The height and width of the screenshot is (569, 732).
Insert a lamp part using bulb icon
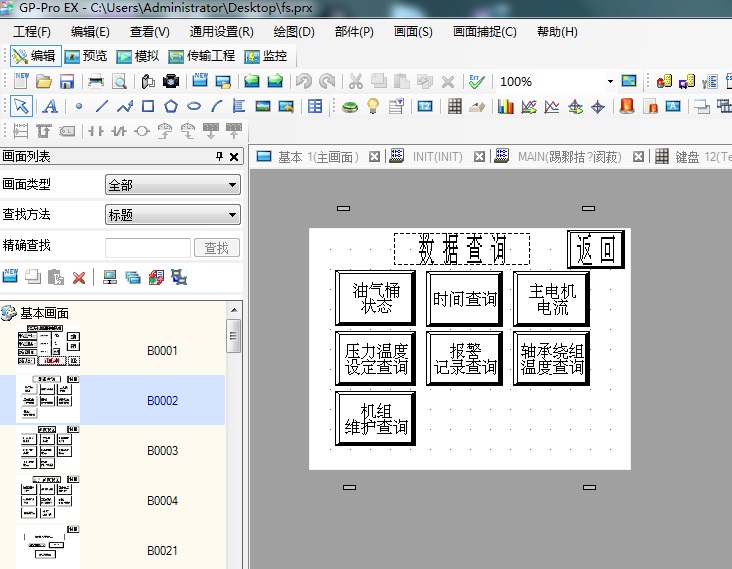pos(373,106)
